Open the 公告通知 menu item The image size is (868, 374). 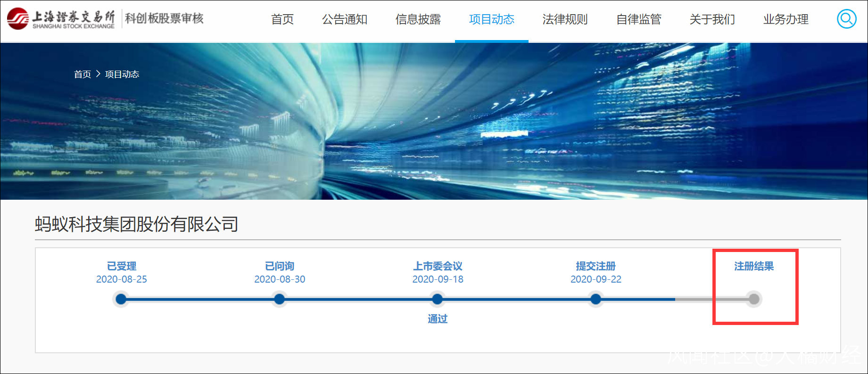pyautogui.click(x=345, y=19)
